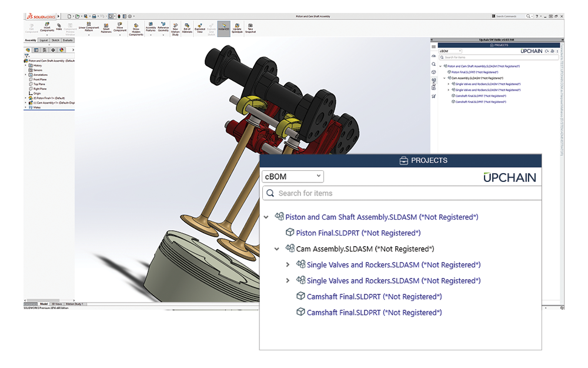Click the Smart Fasteners tool

point(106,28)
